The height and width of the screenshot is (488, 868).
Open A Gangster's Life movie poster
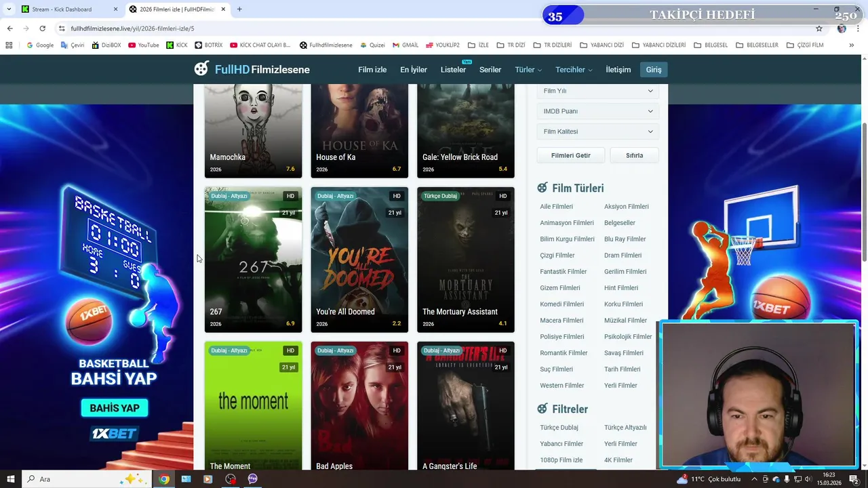tap(465, 405)
